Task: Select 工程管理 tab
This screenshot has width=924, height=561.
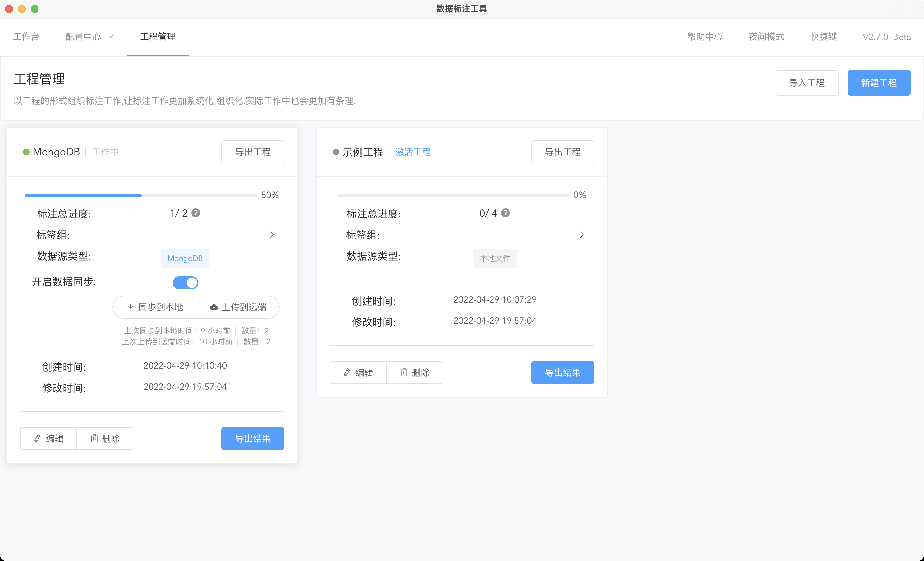Action: pyautogui.click(x=158, y=37)
